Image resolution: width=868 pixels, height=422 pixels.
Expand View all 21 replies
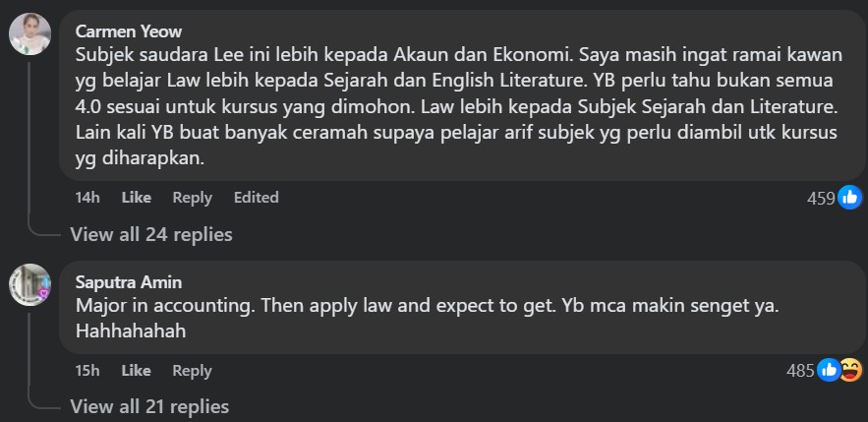(x=149, y=407)
